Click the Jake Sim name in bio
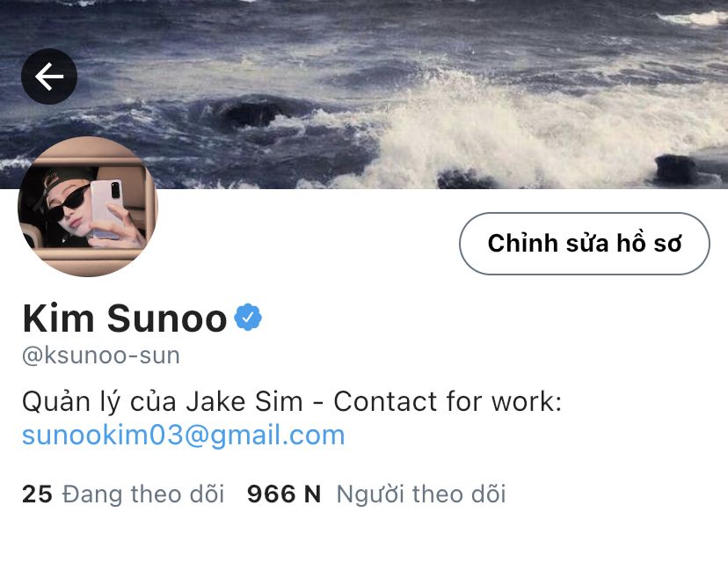 (244, 401)
